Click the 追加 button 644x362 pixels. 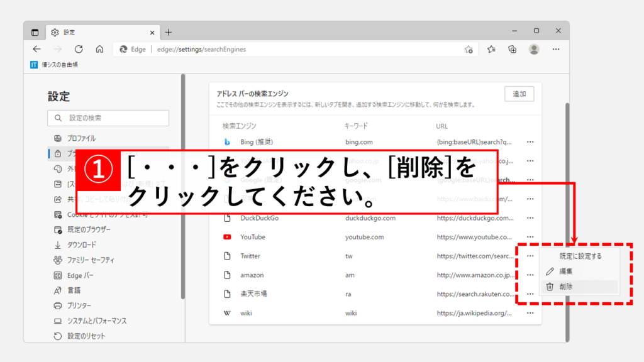point(519,94)
